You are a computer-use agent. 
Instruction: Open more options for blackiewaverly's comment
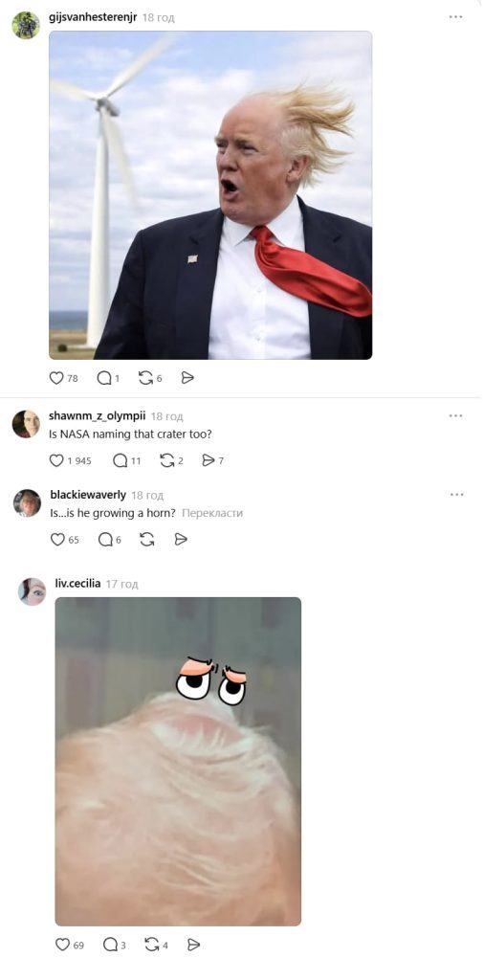456,495
